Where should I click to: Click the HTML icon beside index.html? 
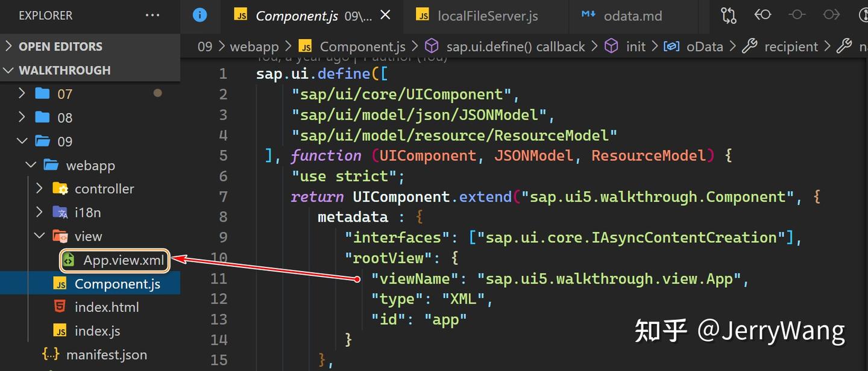click(x=60, y=307)
